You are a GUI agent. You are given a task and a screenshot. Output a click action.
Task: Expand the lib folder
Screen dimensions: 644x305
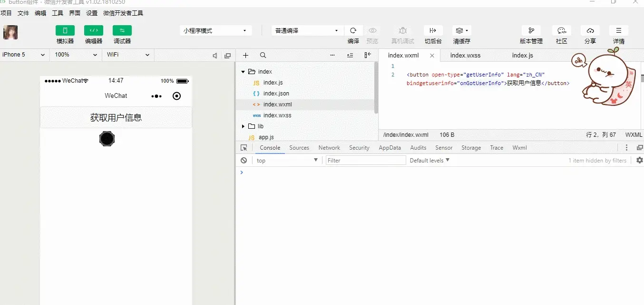pyautogui.click(x=243, y=126)
